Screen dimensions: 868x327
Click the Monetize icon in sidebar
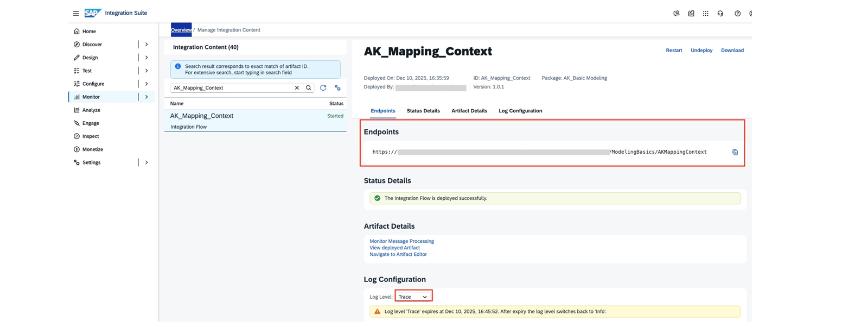pos(76,149)
